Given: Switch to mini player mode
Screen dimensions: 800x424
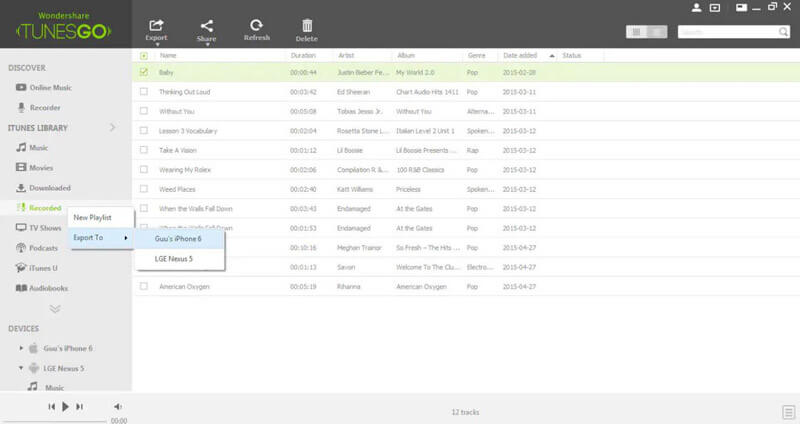Looking at the screenshot, I should click(x=741, y=7).
